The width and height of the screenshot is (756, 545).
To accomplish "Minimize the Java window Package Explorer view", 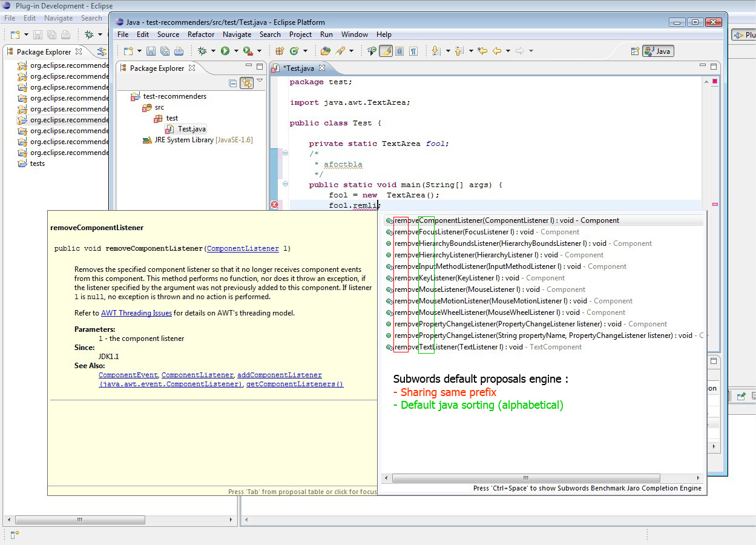I will (x=249, y=66).
